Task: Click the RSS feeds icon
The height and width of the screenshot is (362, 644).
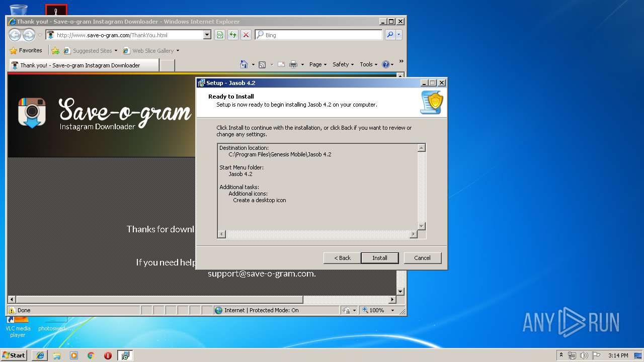Action: click(x=262, y=64)
